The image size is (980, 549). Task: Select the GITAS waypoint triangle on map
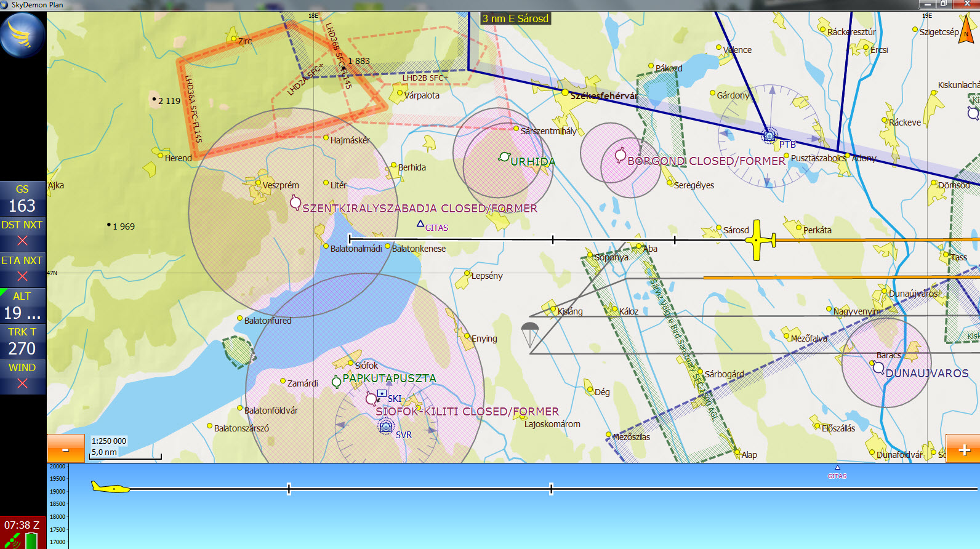click(x=420, y=223)
